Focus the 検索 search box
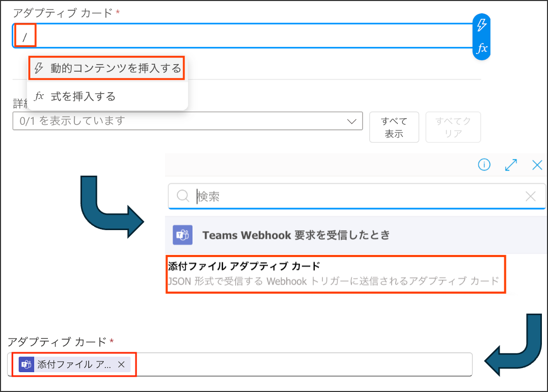548x392 pixels. pos(357,196)
